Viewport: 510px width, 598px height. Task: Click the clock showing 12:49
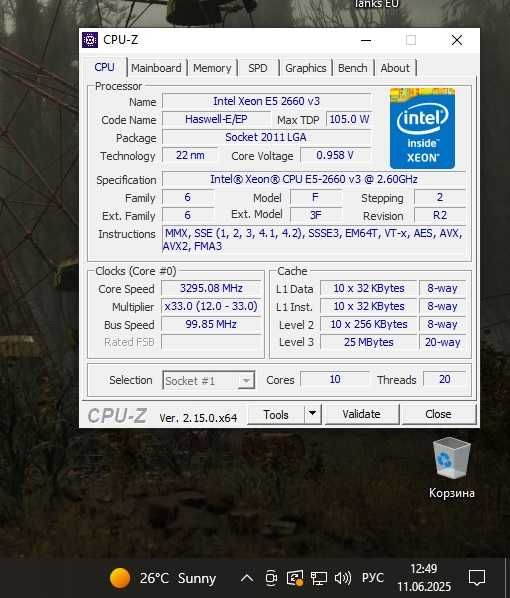[424, 569]
